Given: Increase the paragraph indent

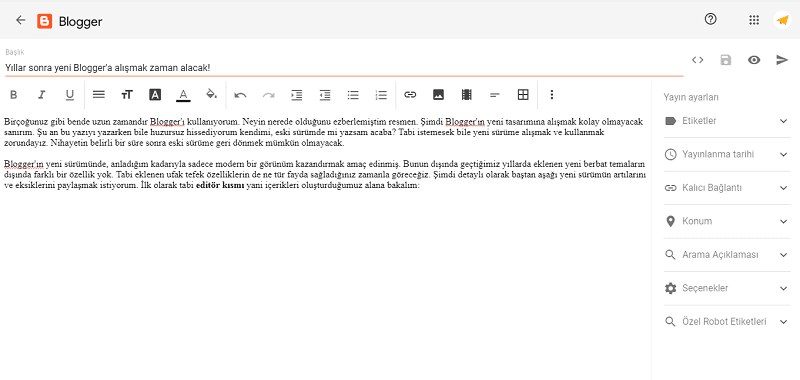Looking at the screenshot, I should click(296, 95).
